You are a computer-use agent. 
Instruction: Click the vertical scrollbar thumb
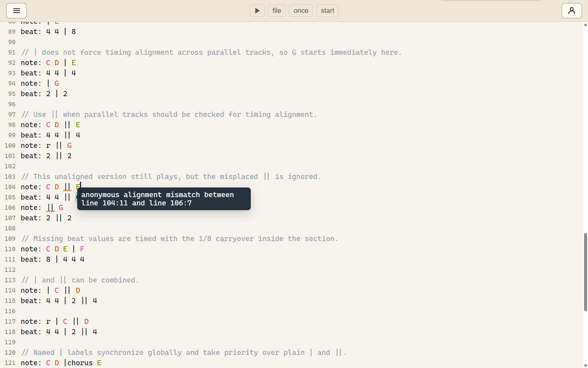[585, 272]
